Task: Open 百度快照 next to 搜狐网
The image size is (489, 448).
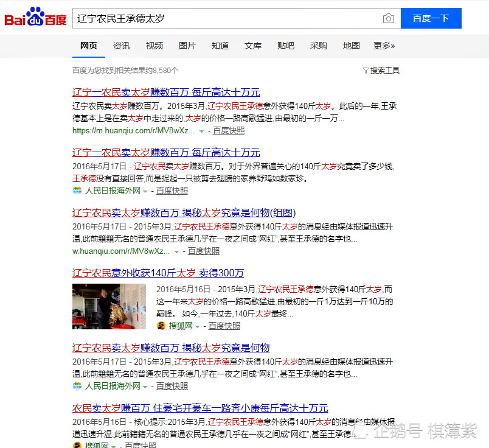Action: (224, 326)
